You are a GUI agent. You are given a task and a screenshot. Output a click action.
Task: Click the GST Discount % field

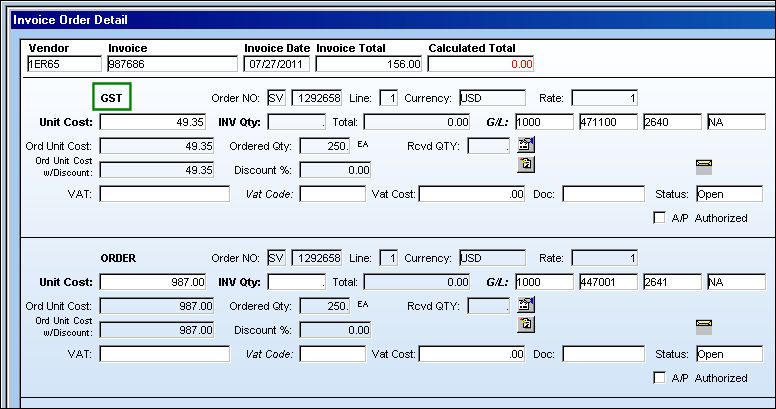click(335, 170)
